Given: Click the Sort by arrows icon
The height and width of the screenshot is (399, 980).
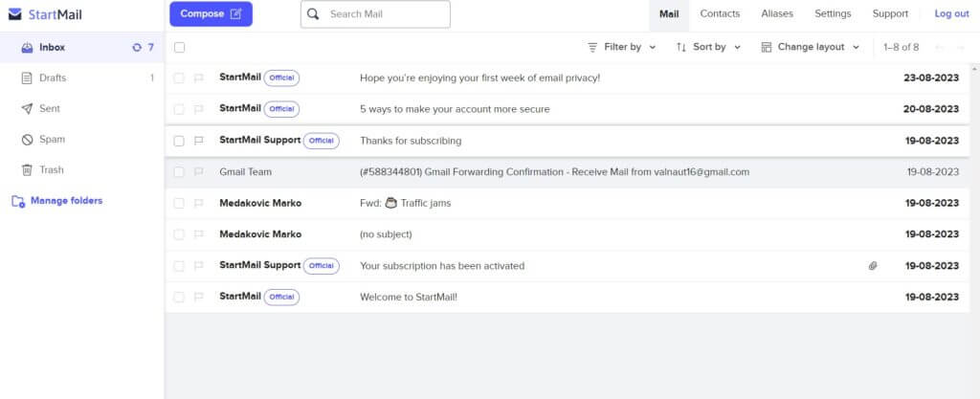Looking at the screenshot, I should 681,47.
